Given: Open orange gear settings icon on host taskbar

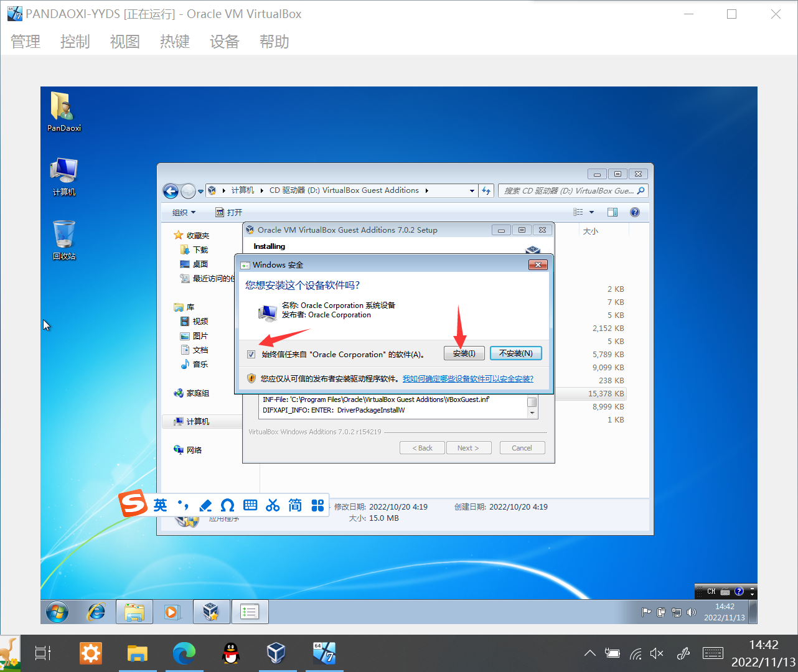Looking at the screenshot, I should pos(90,653).
